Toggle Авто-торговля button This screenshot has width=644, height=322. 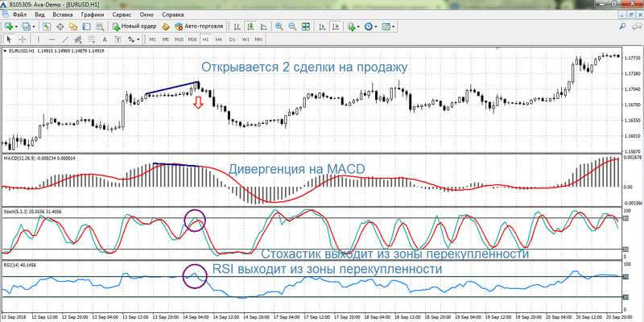click(199, 27)
